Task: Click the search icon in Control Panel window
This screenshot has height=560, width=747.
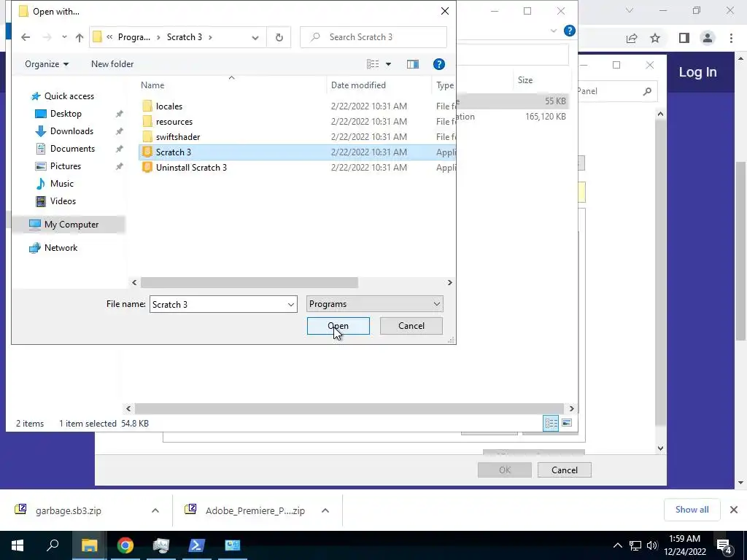Action: (647, 91)
